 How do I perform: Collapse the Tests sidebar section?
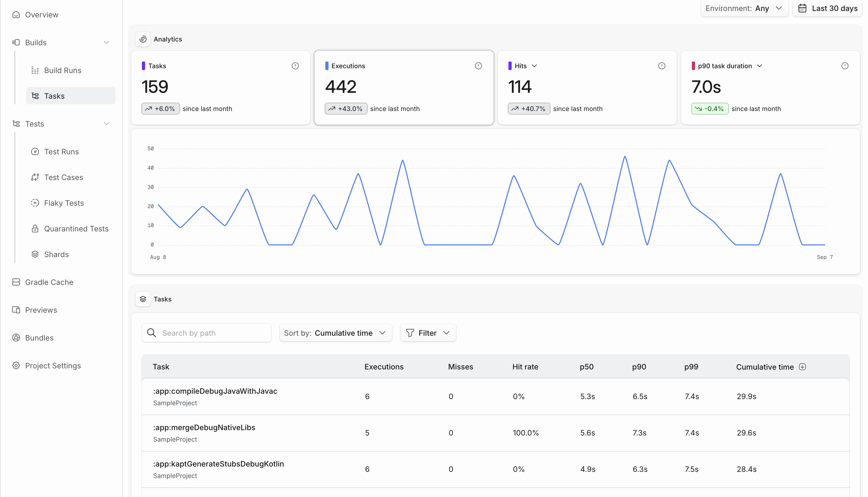click(x=107, y=124)
